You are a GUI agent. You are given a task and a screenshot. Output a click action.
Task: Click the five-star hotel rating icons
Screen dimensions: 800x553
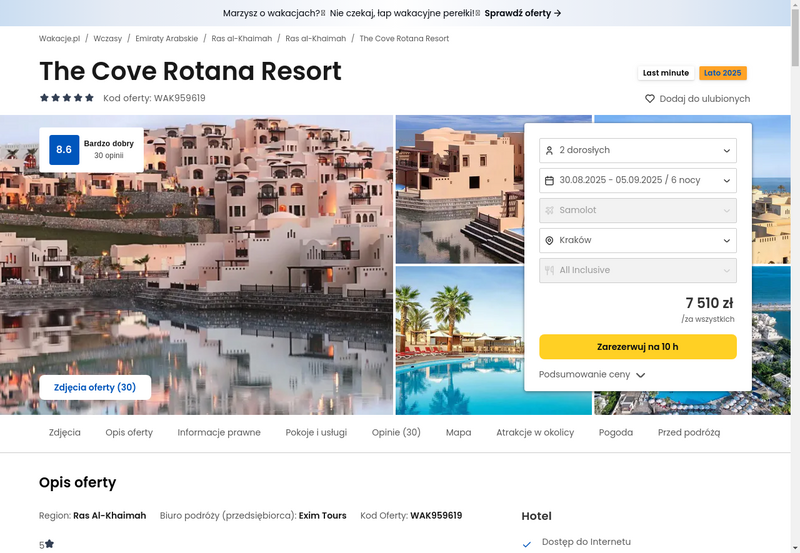67,97
